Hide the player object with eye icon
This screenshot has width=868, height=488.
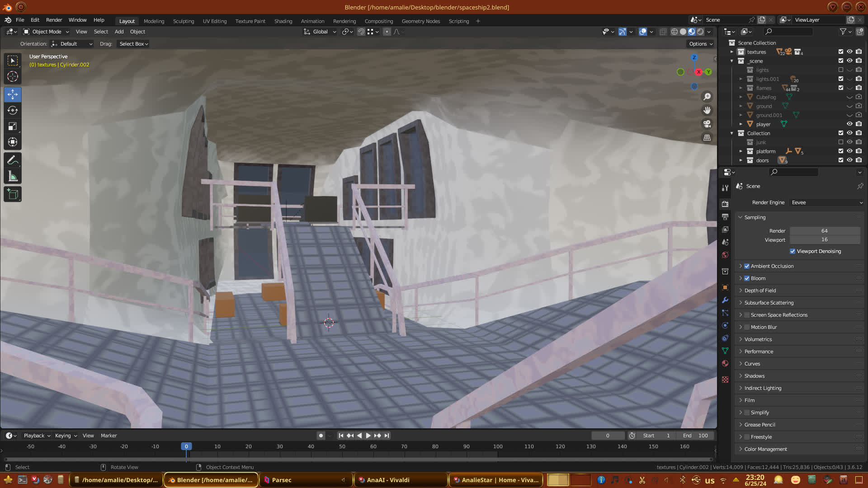click(849, 124)
